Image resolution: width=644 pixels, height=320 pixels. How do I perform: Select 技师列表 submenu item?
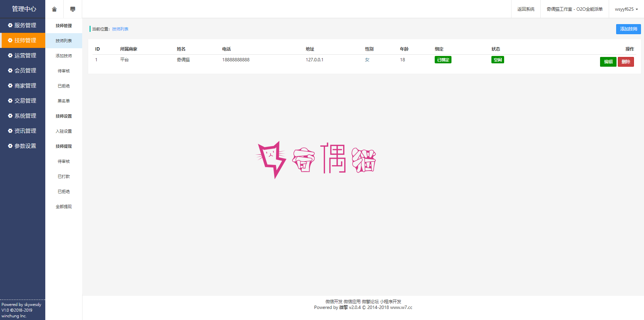[x=64, y=41]
